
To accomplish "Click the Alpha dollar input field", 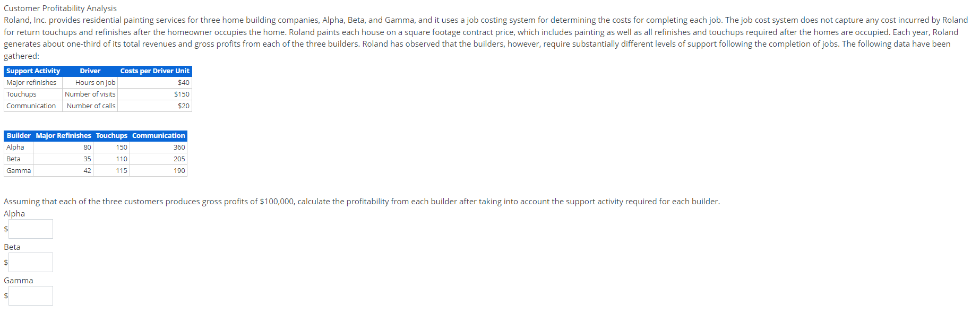I will click(30, 229).
